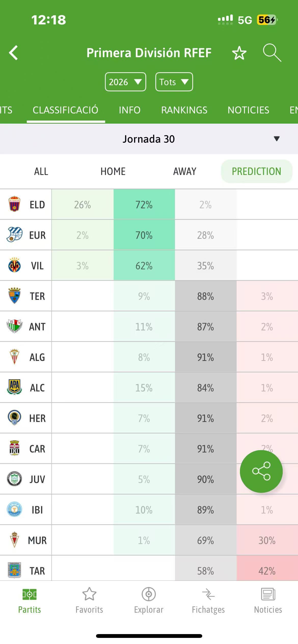Tap the Villarreal (VIL) team crest
This screenshot has width=298, height=644.
tap(15, 266)
